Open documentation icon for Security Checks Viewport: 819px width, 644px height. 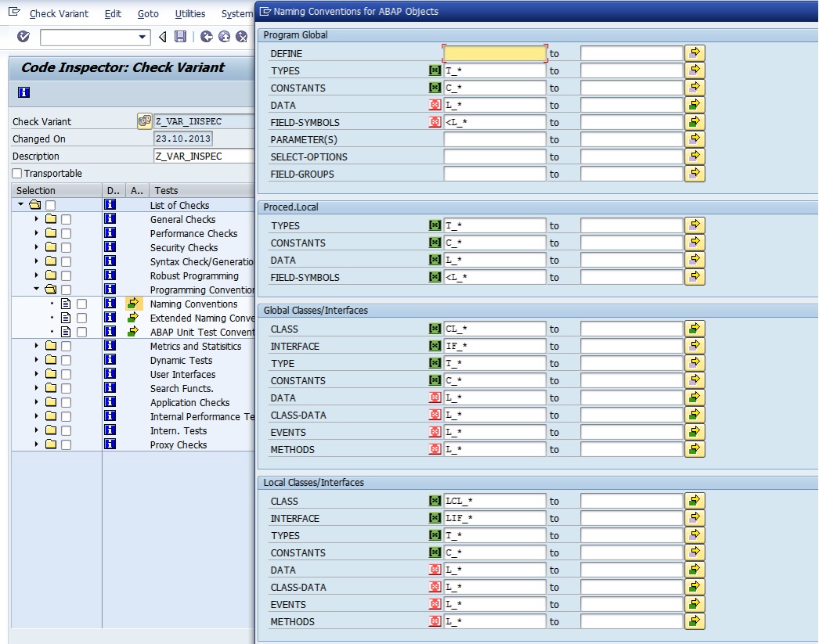(x=110, y=246)
